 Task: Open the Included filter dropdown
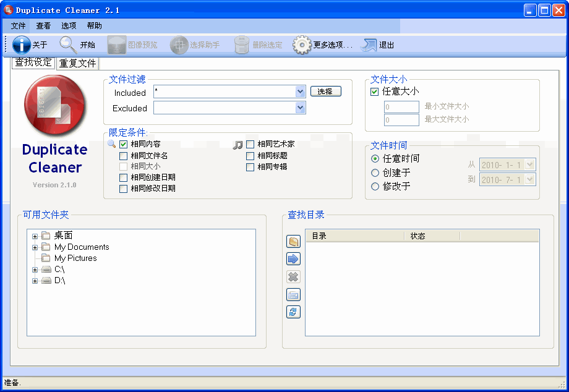301,92
